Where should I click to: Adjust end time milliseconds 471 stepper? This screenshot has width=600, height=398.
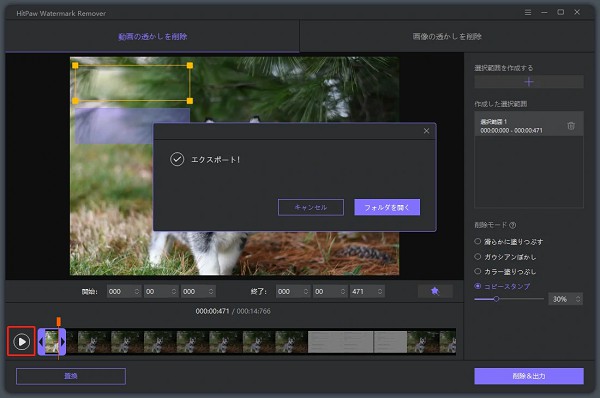[x=380, y=292]
